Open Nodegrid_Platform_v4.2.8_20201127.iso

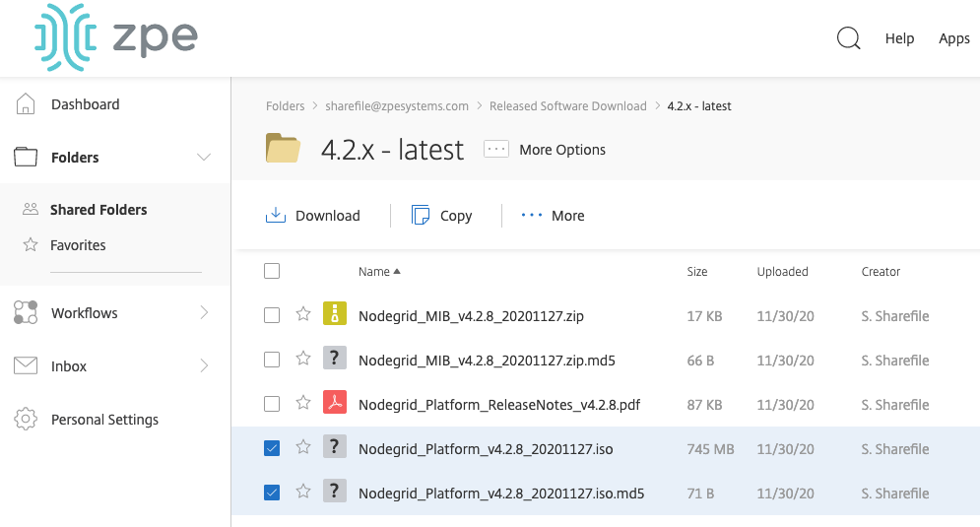[x=486, y=449]
